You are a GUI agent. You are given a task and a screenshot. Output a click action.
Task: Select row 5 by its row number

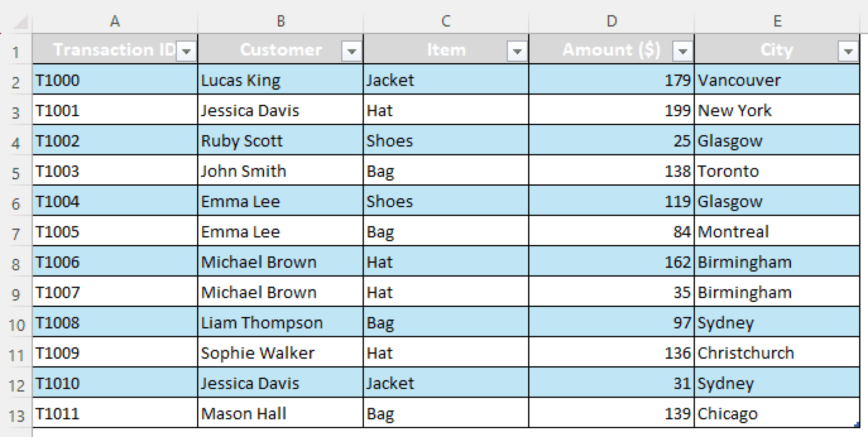point(17,171)
